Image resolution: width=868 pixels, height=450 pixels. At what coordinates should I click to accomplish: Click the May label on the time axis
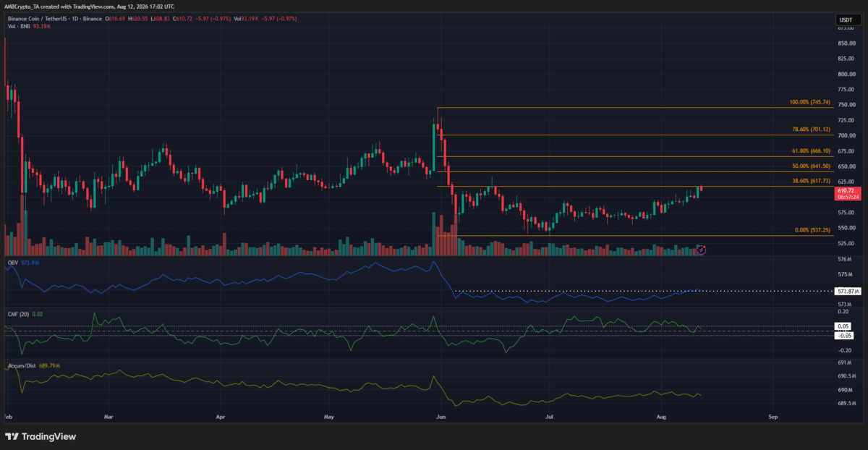[x=329, y=417]
